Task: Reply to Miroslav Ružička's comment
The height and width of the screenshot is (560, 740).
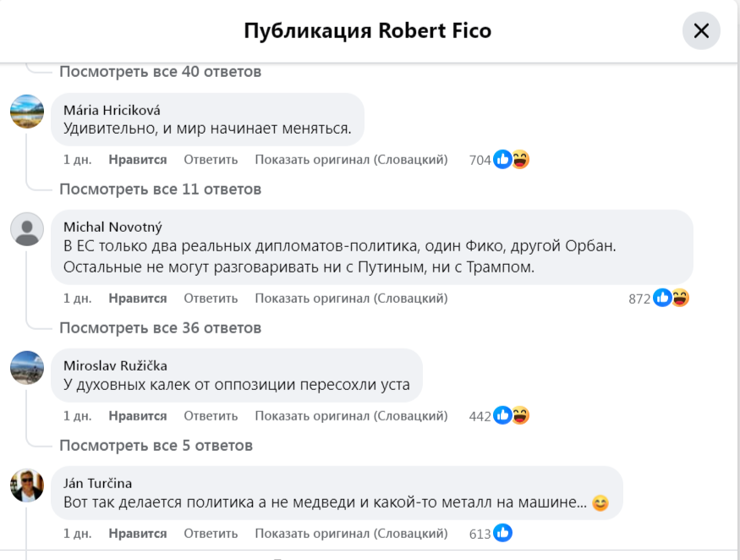Action: click(x=211, y=415)
